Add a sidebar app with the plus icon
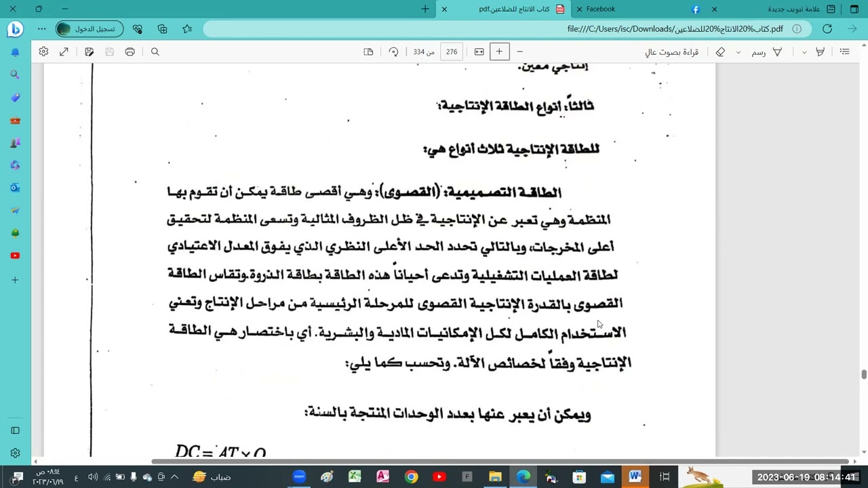868x488 pixels. click(x=15, y=279)
